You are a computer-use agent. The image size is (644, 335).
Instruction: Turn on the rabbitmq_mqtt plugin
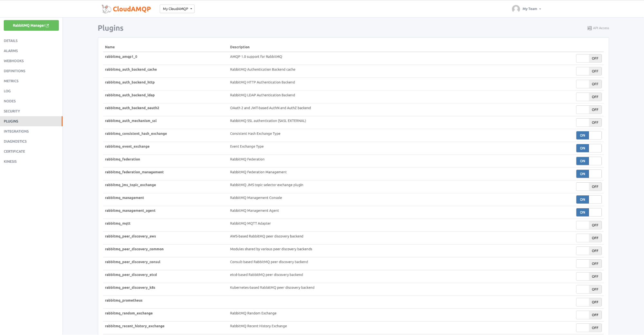pyautogui.click(x=589, y=225)
